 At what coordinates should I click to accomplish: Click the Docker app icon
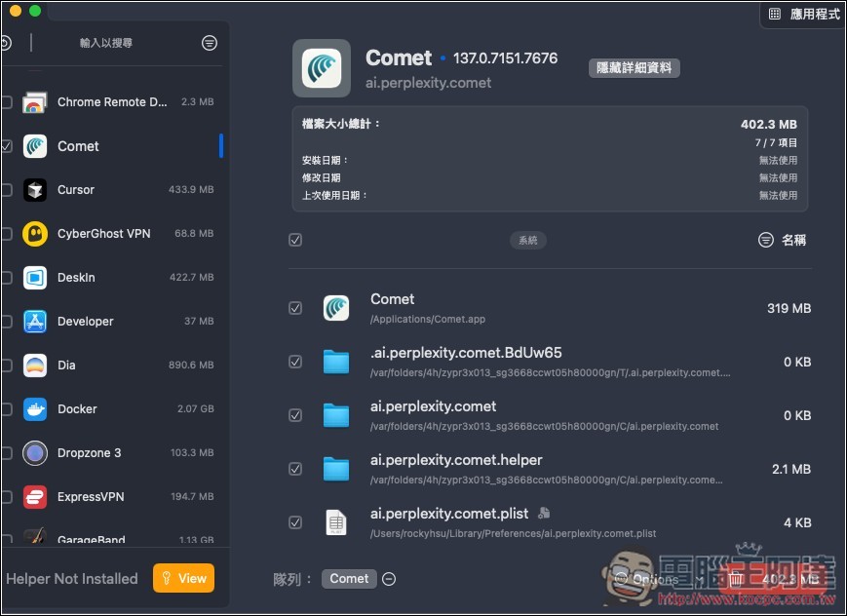34,409
